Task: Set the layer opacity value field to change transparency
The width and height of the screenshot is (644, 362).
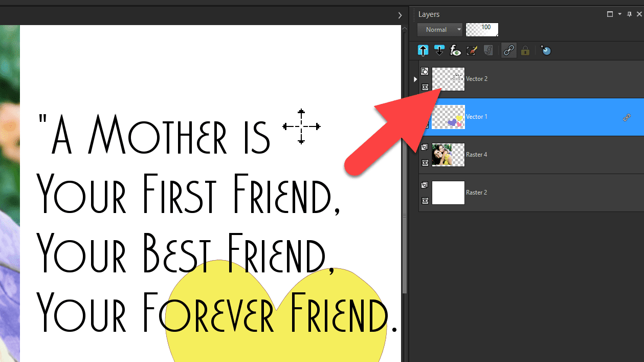Action: click(481, 29)
